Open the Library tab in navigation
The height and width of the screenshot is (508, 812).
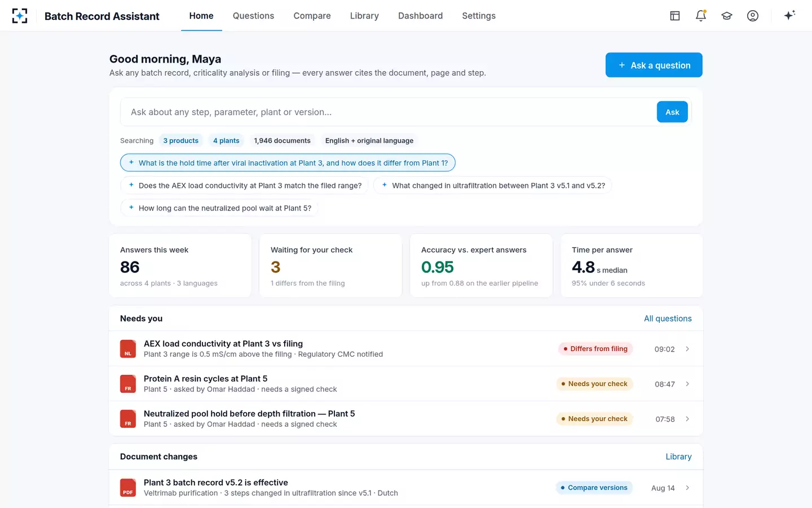pos(364,16)
